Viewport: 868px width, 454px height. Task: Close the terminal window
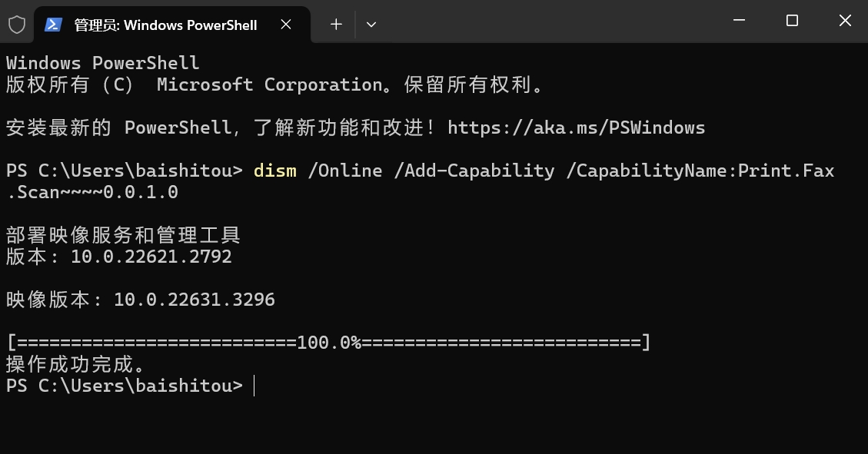(844, 22)
